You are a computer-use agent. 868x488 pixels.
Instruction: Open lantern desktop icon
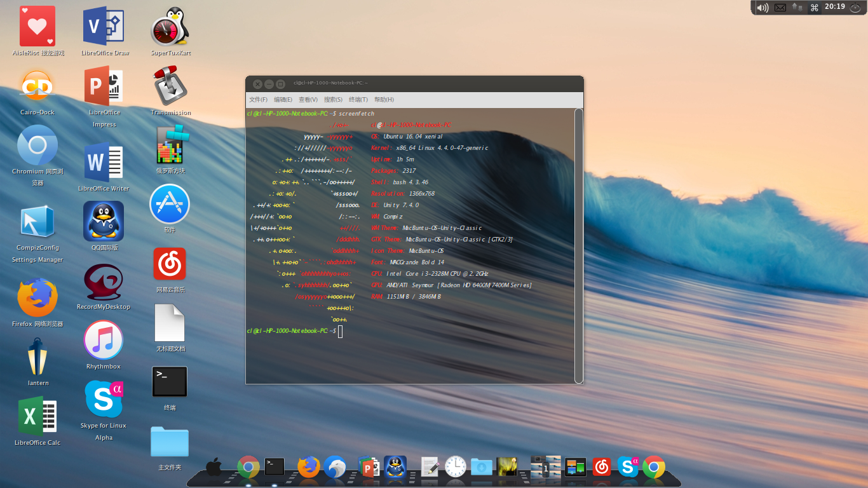(37, 357)
